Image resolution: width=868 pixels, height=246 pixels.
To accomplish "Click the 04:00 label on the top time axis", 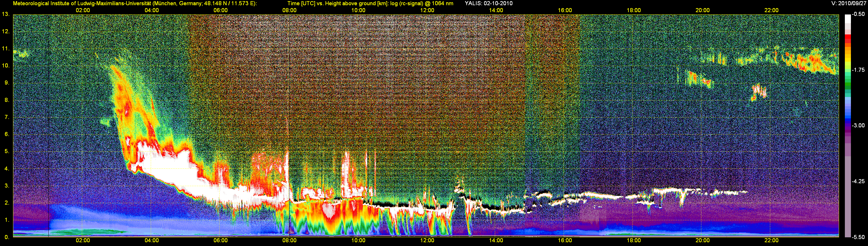I will pyautogui.click(x=152, y=10).
